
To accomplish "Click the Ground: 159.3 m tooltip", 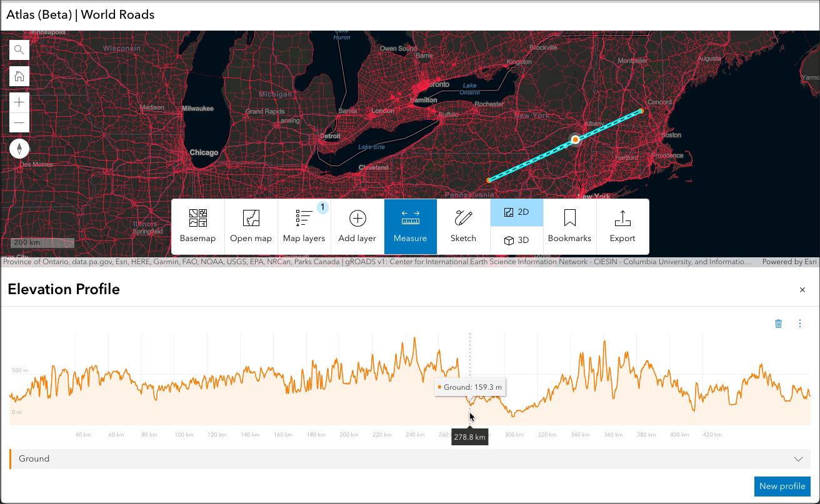I will point(470,387).
